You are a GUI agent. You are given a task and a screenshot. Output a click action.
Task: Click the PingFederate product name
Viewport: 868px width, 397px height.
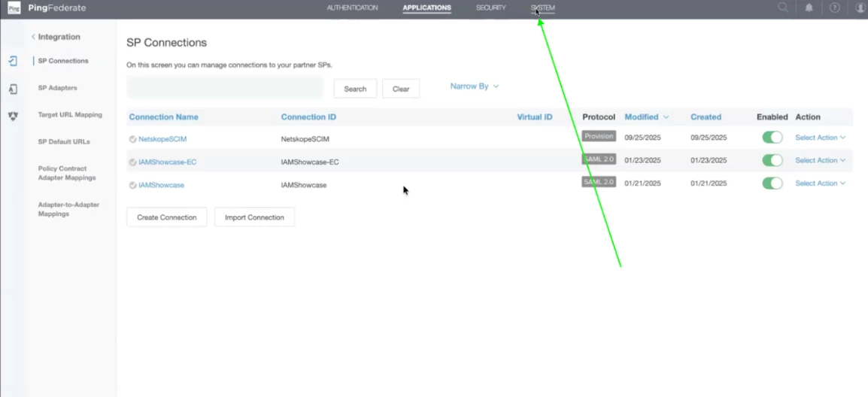click(x=57, y=8)
